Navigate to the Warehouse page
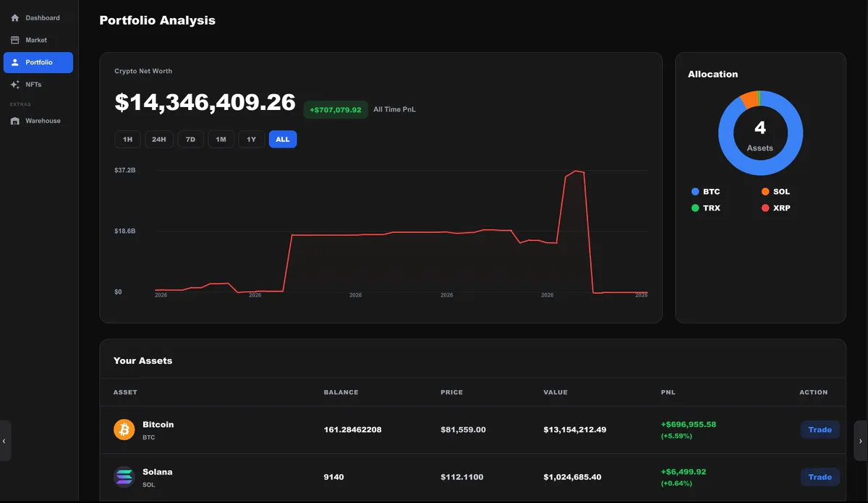This screenshot has height=503, width=868. coord(38,121)
